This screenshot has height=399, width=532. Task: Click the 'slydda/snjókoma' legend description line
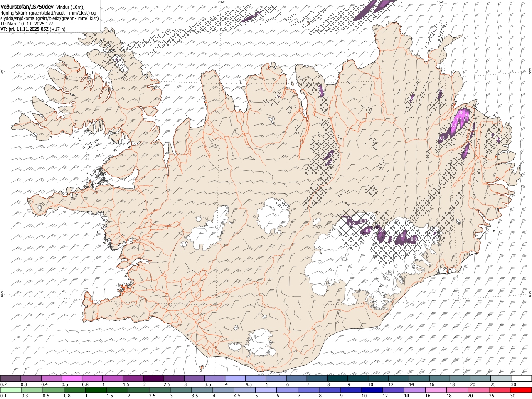[49, 18]
